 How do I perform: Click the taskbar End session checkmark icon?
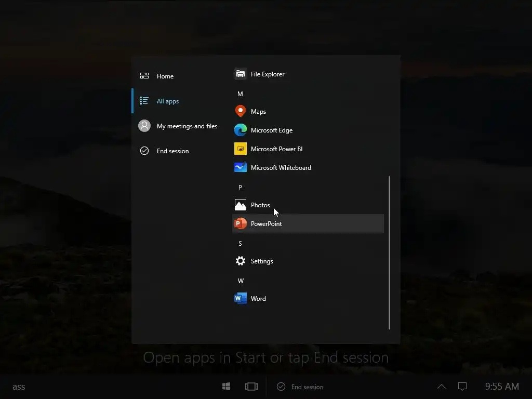(x=281, y=387)
